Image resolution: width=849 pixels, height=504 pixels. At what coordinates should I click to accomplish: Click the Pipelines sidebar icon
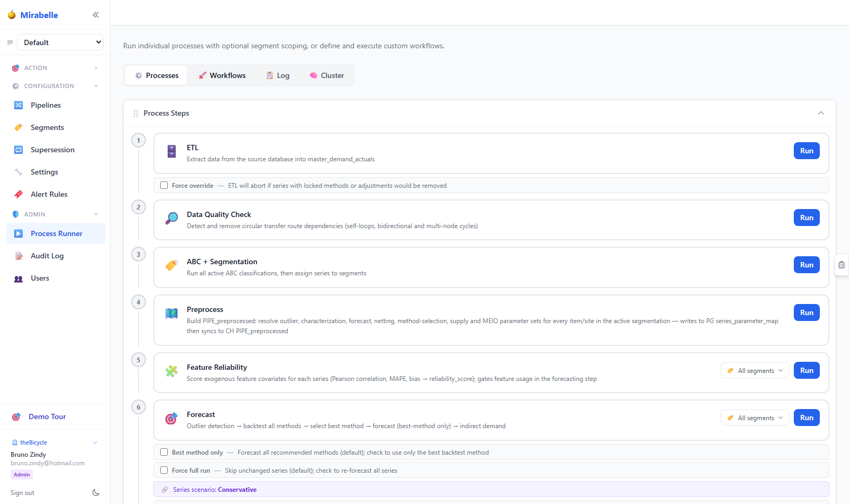tap(19, 105)
